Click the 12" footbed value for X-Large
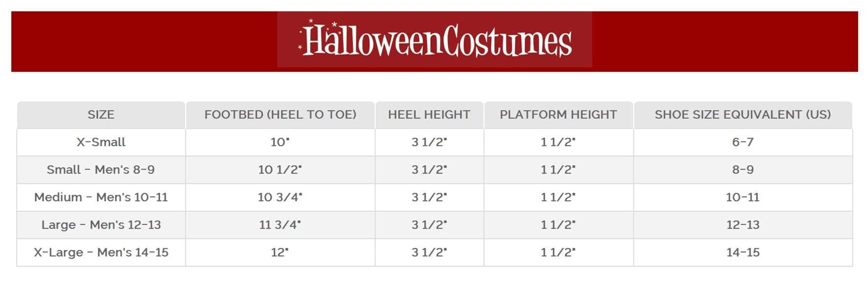The width and height of the screenshot is (868, 283). tap(280, 252)
